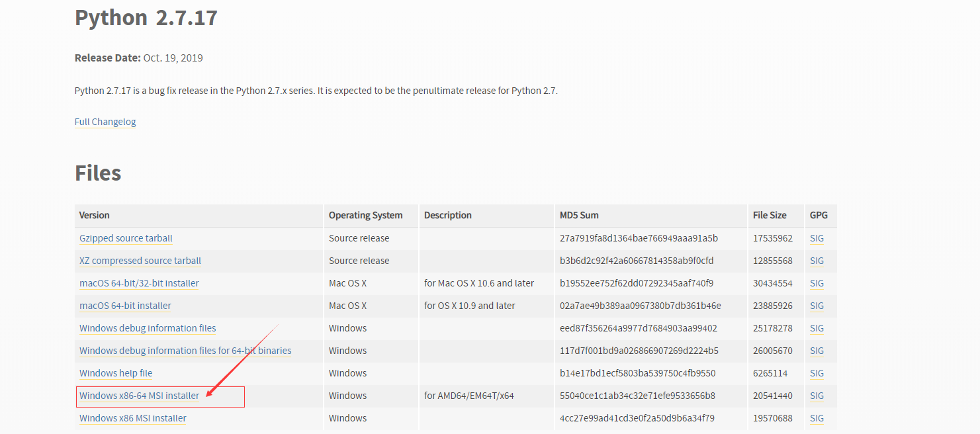Screen dimensions: 980x434
Task: Select 'Windows' in Windows help file row
Action: click(x=347, y=373)
